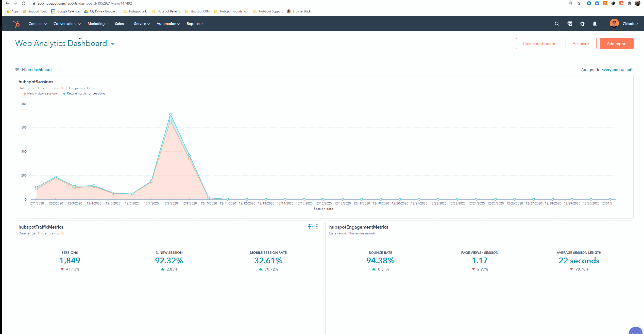The width and height of the screenshot is (644, 334).
Task: Reload page with browser refresh icon
Action: [x=24, y=3]
